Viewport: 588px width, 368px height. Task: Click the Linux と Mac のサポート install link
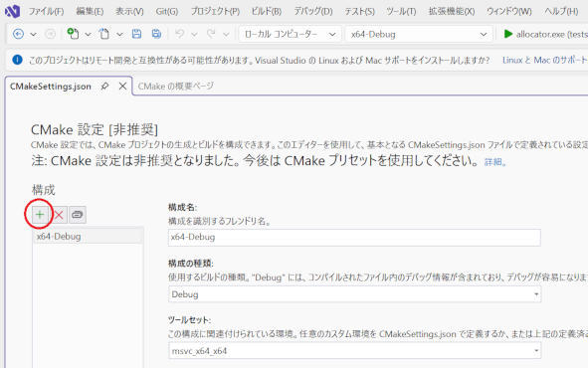pos(545,61)
